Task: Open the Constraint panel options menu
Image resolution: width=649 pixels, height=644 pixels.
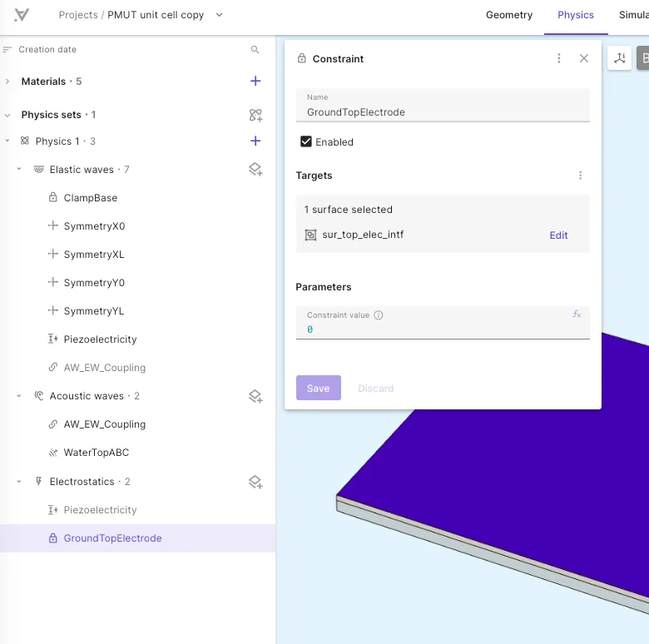Action: pyautogui.click(x=559, y=58)
